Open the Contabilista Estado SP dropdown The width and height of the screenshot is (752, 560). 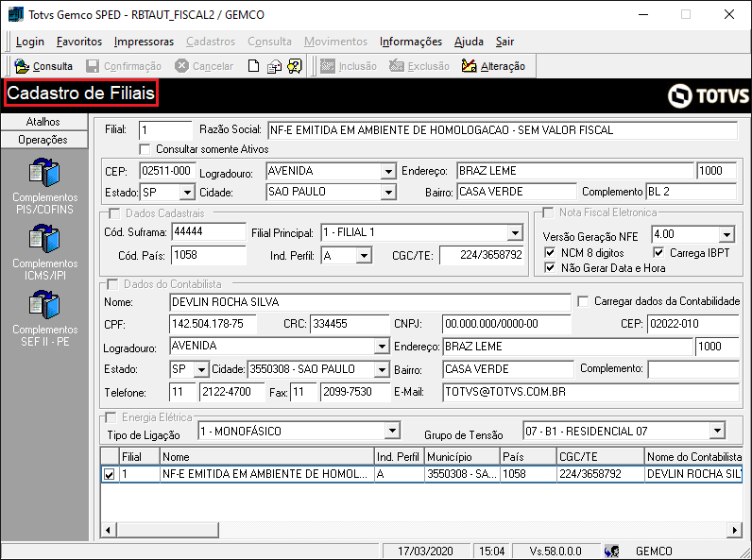[202, 369]
